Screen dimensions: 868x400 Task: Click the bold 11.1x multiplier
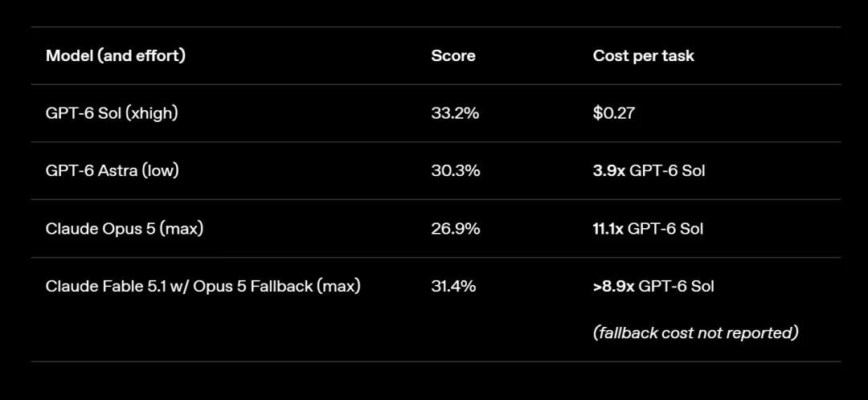[608, 228]
